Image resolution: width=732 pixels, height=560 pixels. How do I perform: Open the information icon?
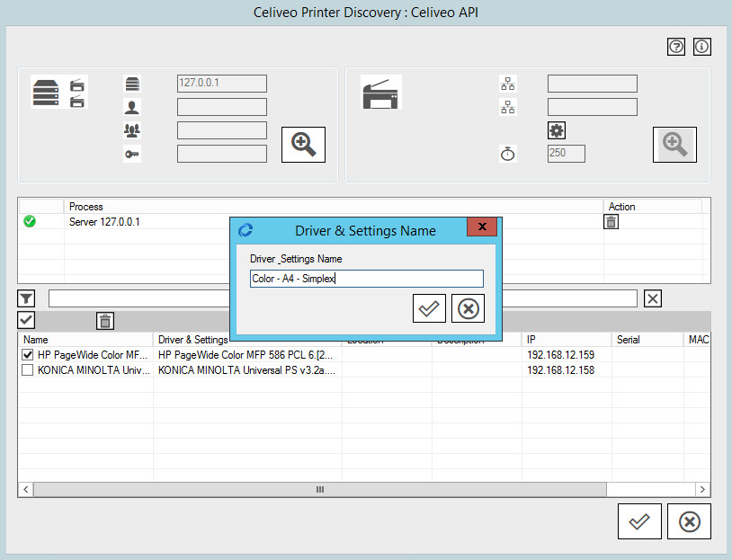[x=702, y=47]
